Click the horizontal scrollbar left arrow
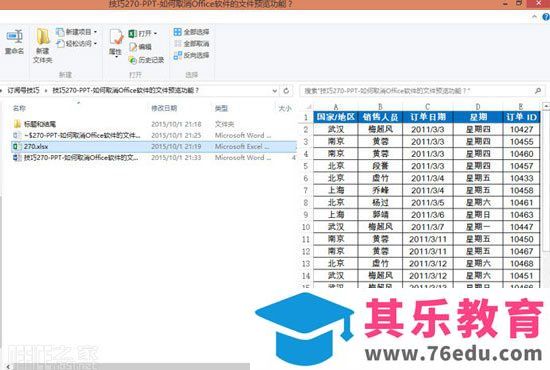 point(8,367)
